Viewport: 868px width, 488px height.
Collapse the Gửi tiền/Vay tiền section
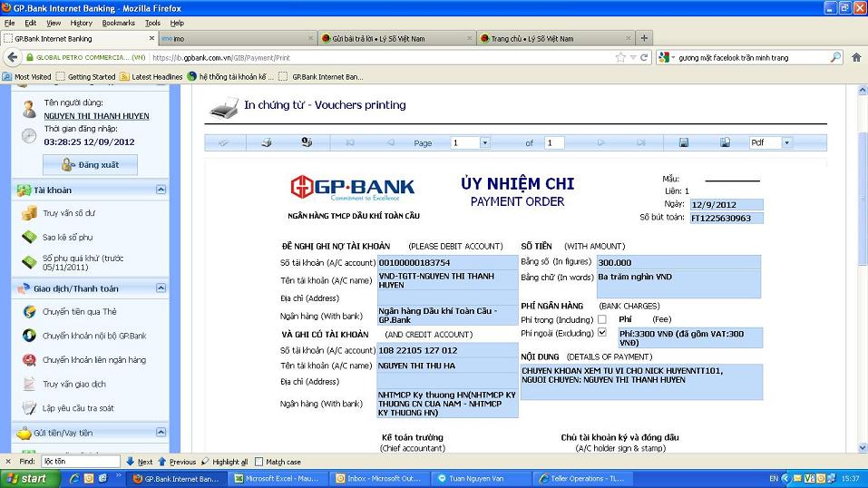(x=161, y=433)
